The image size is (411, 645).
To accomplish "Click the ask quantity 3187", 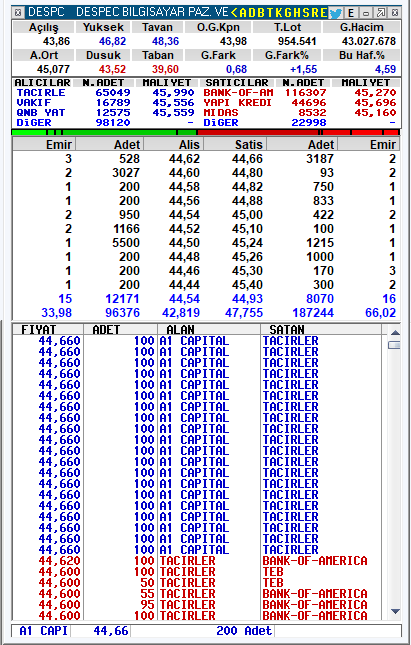I will (x=320, y=159).
